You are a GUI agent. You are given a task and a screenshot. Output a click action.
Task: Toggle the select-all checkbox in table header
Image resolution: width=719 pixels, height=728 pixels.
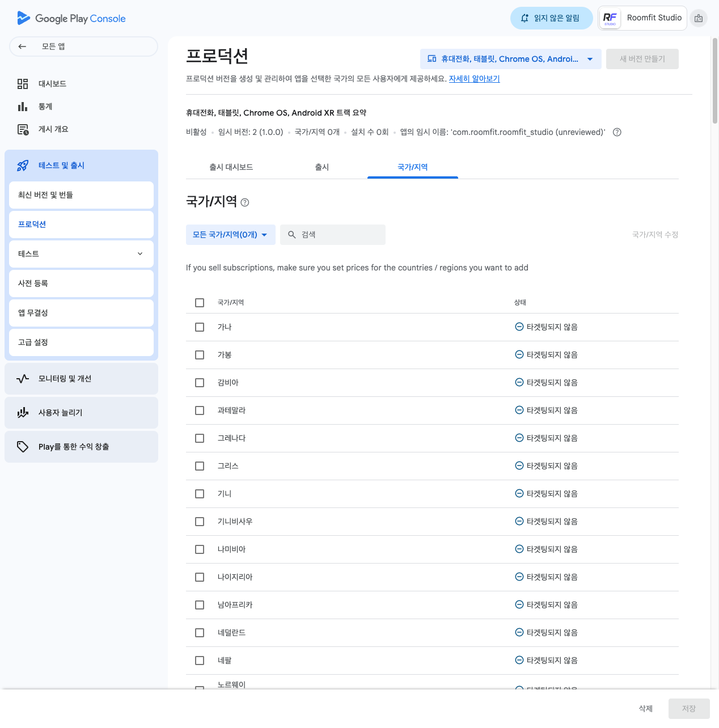pos(200,303)
